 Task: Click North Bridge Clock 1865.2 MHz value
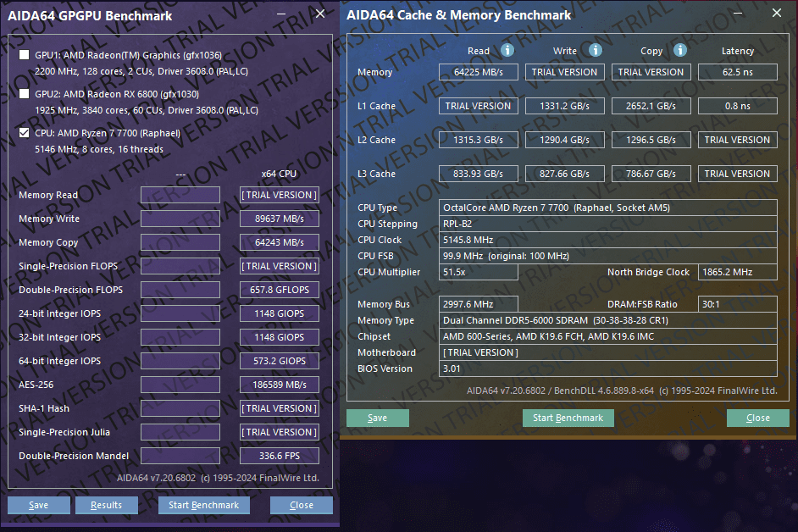pos(738,272)
